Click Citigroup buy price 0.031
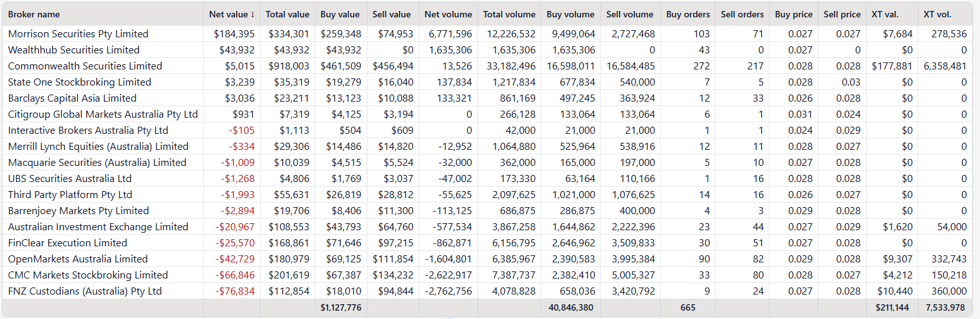Image resolution: width=980 pixels, height=319 pixels. pyautogui.click(x=800, y=114)
